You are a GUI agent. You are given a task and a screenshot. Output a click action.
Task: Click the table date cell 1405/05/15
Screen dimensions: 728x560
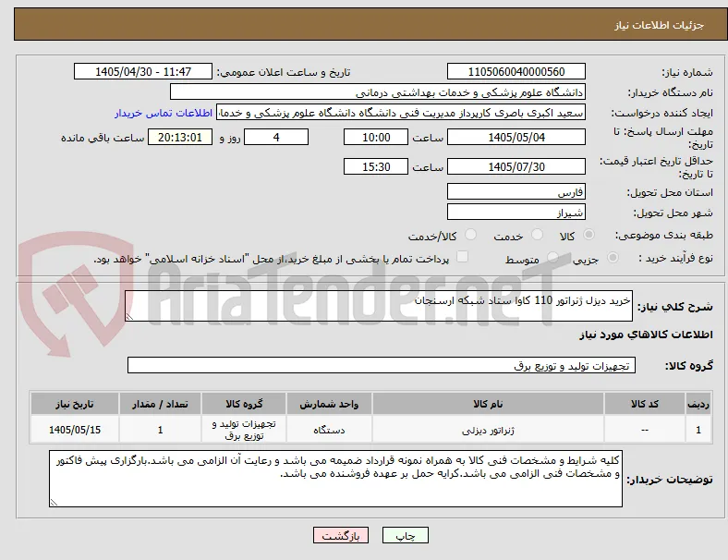pos(75,430)
